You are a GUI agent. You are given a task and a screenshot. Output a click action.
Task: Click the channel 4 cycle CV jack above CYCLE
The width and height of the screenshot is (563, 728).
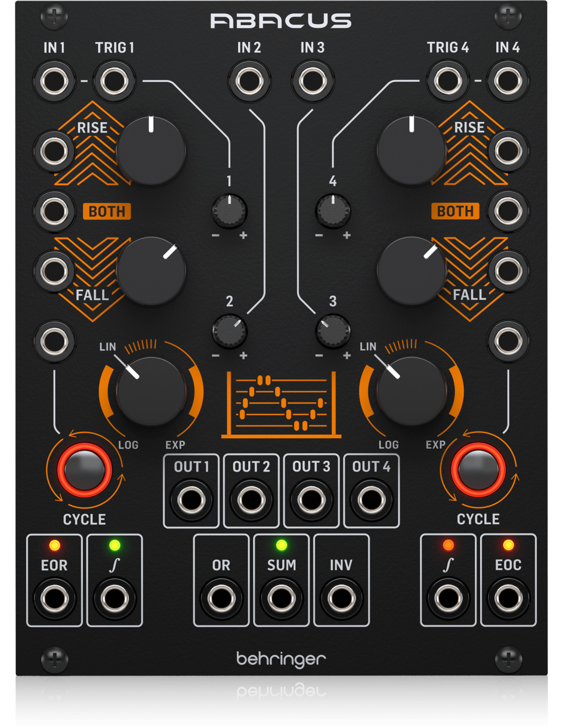pyautogui.click(x=508, y=341)
